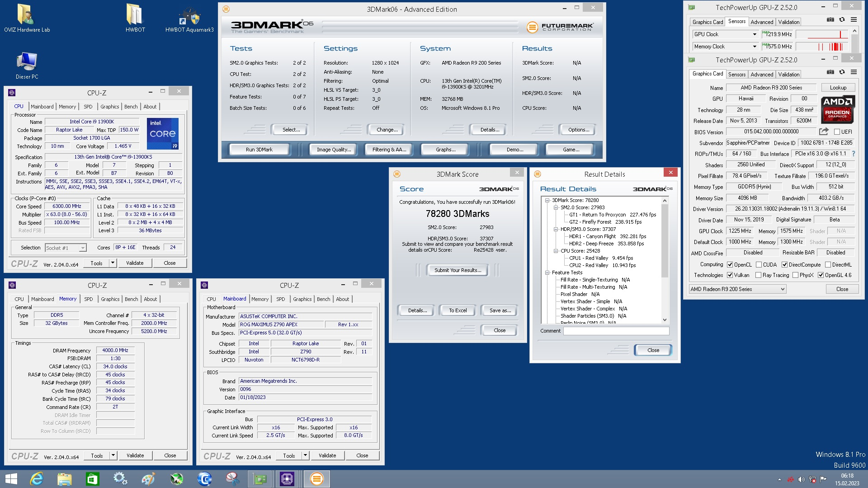The width and height of the screenshot is (868, 488).
Task: Switch to CPU-Z via taskbar icon
Action: 287,479
